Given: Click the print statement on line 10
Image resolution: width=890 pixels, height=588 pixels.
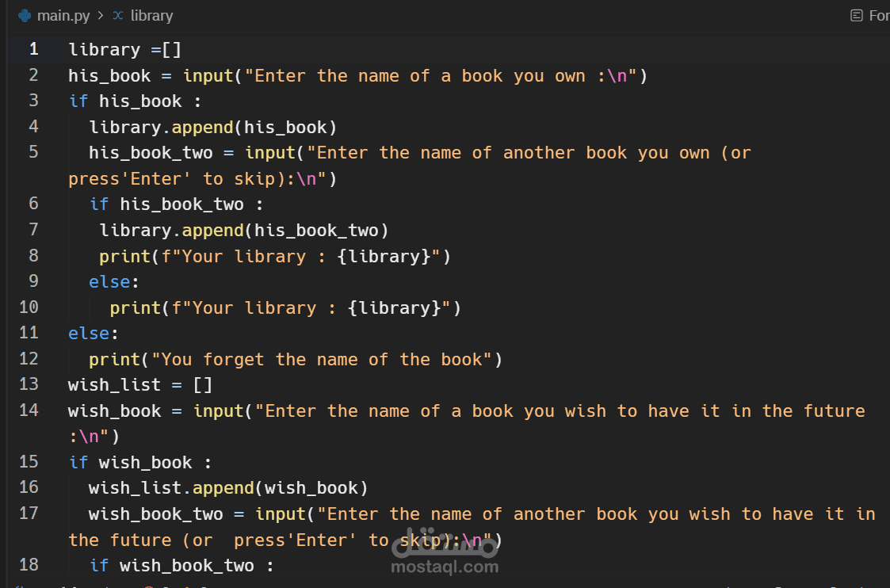Looking at the screenshot, I should point(285,308).
